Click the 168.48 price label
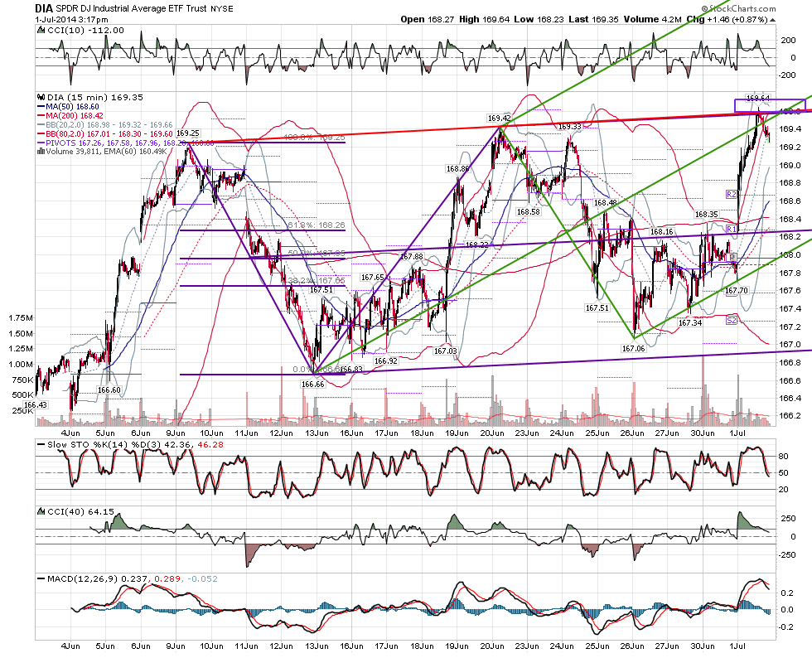 pos(605,202)
